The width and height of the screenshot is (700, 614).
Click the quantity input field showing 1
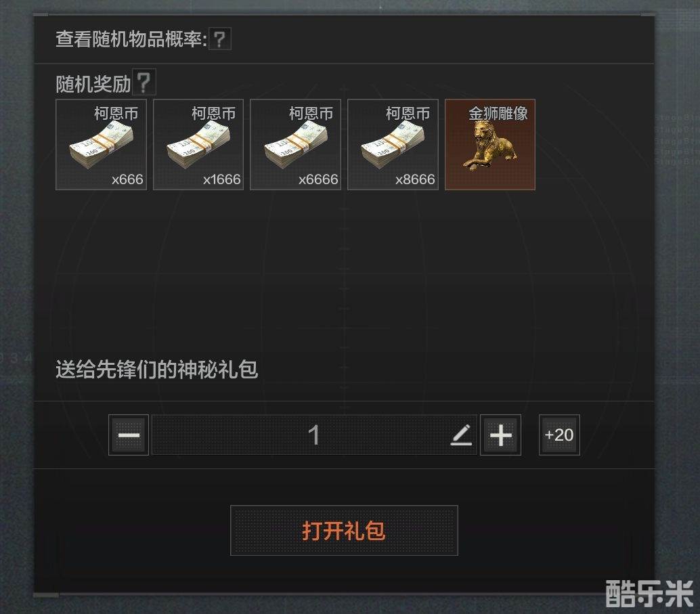[314, 435]
